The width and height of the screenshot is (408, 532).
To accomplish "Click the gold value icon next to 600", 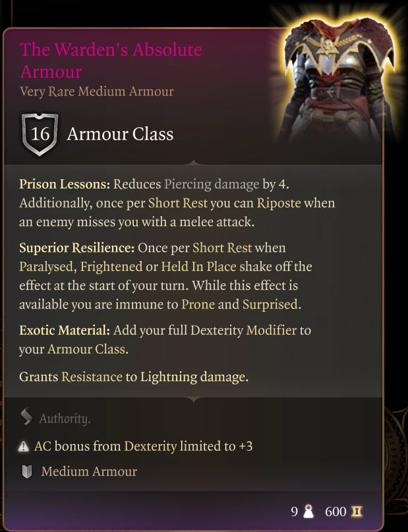I will coord(357,512).
